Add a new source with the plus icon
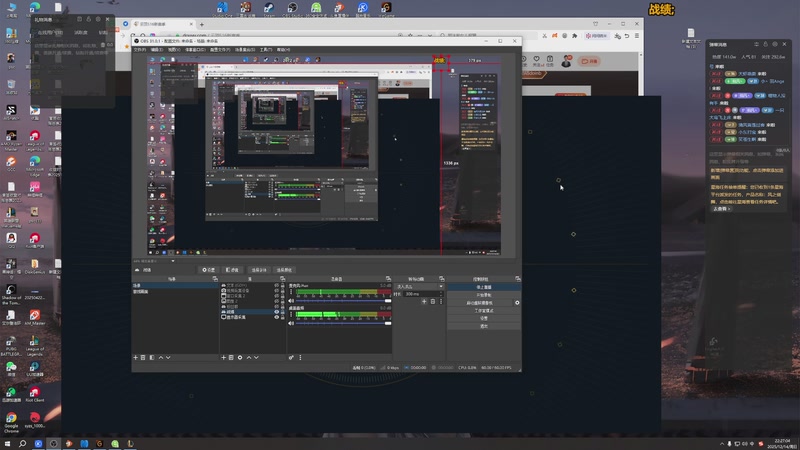This screenshot has width=800, height=450. [223, 358]
